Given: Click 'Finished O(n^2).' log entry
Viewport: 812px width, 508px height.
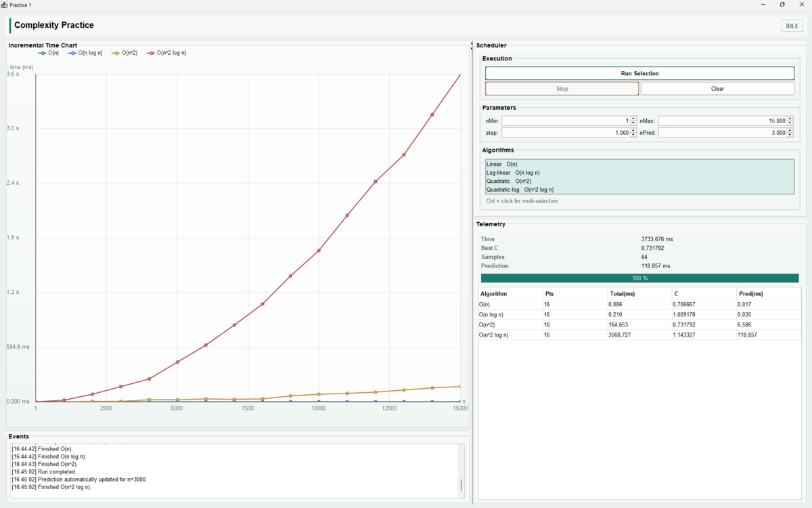Looking at the screenshot, I should 45,464.
